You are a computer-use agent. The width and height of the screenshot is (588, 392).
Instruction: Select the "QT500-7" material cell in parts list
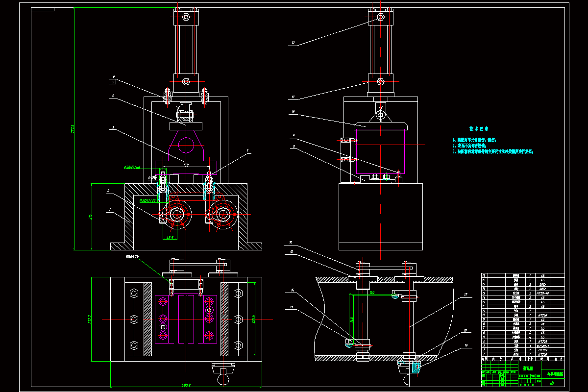point(543,346)
